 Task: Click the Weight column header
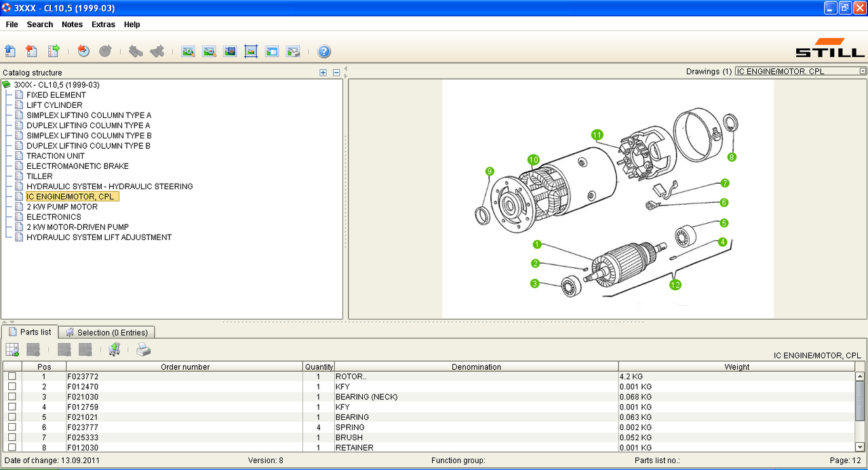[736, 367]
